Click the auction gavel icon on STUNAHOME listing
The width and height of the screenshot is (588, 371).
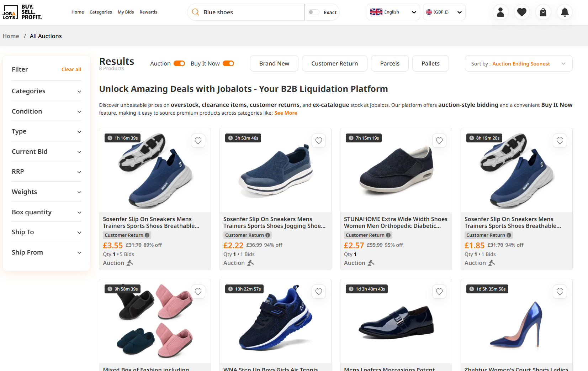coord(371,263)
